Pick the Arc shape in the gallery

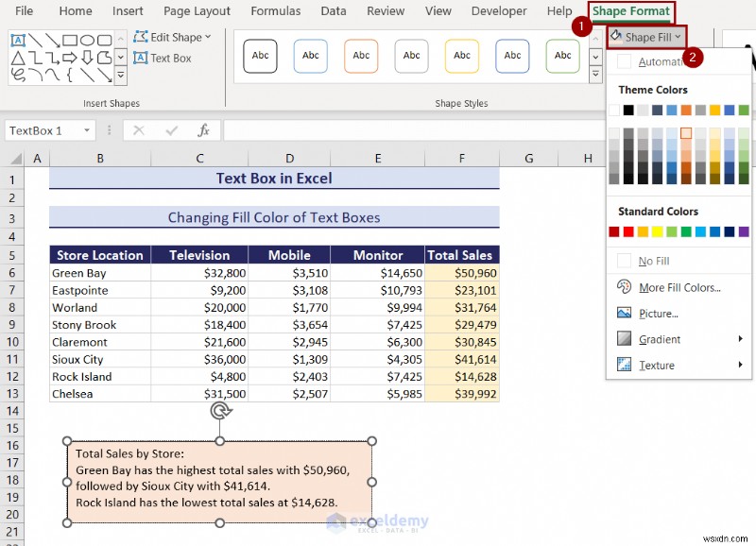coord(35,76)
